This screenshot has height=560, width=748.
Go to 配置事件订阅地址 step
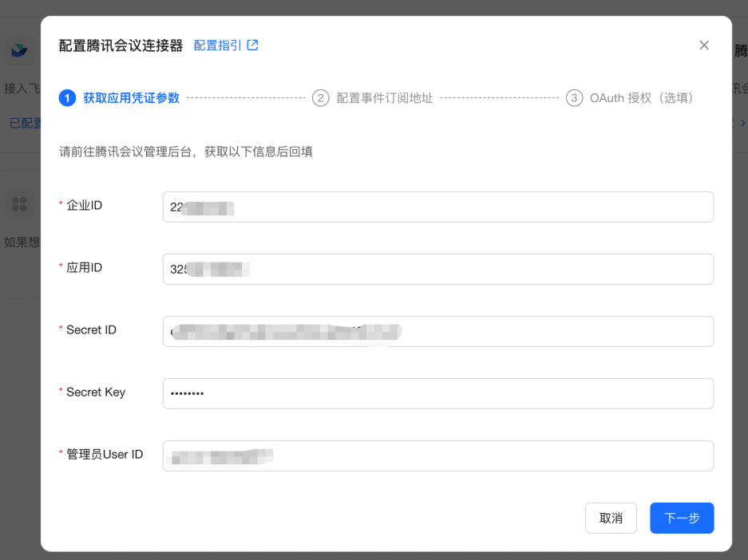point(385,98)
